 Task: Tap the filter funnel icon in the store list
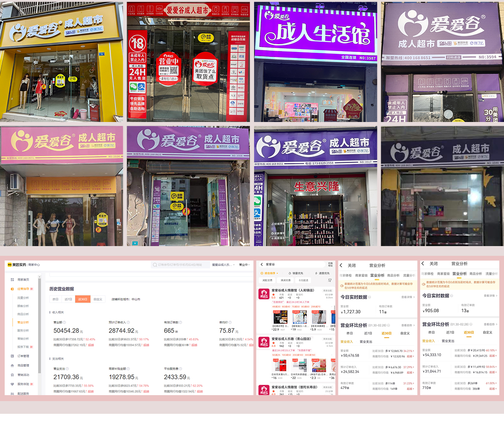pyautogui.click(x=330, y=280)
